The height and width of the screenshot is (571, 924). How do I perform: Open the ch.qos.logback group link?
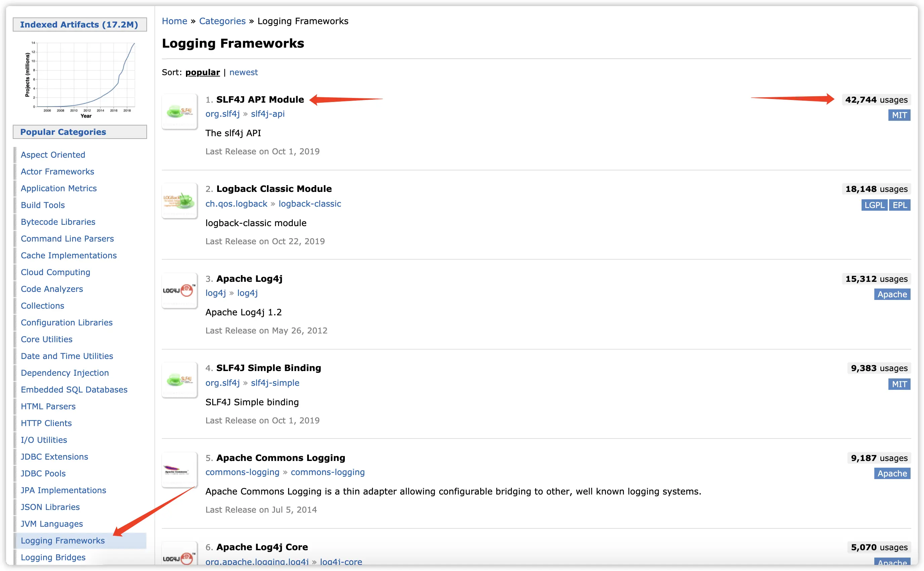tap(236, 204)
